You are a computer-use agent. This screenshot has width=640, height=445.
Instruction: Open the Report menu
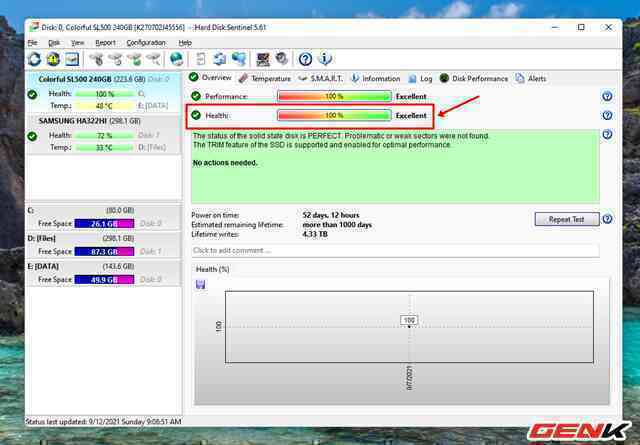coord(105,43)
